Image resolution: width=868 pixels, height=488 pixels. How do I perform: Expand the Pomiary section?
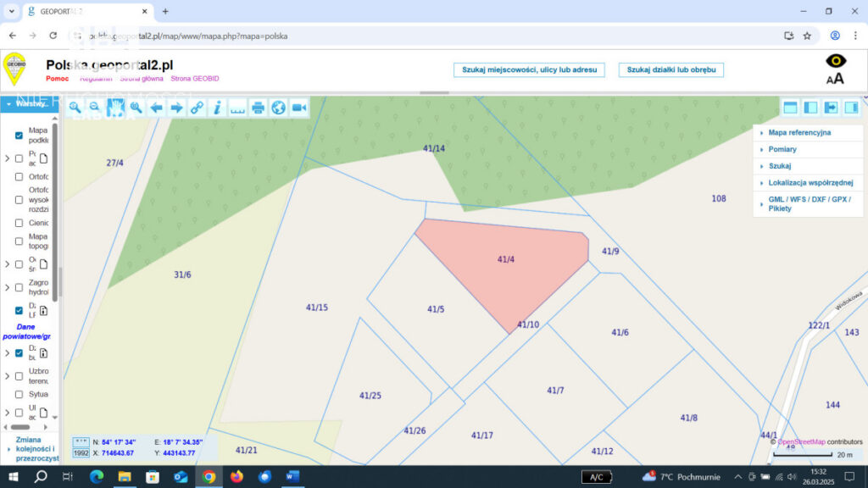tap(782, 149)
